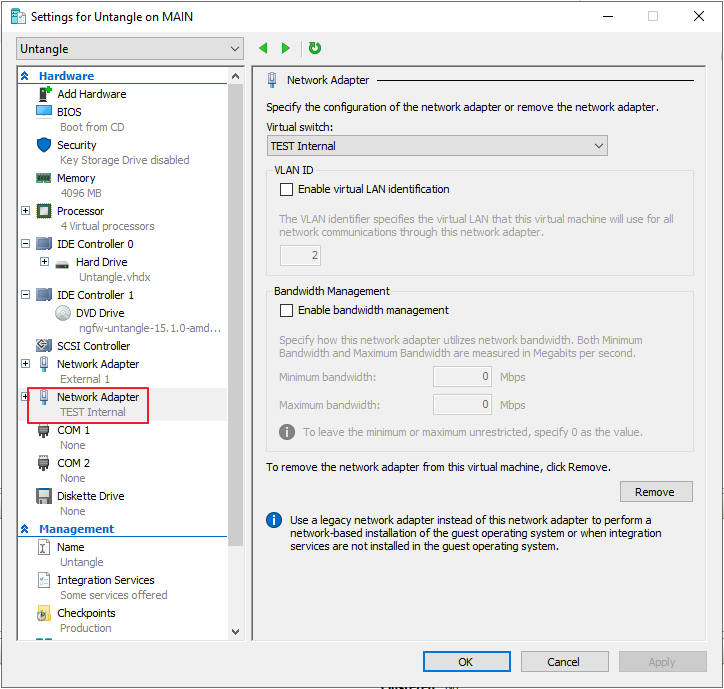
Task: Select the External 1 Network Adapter icon
Action: (44, 364)
